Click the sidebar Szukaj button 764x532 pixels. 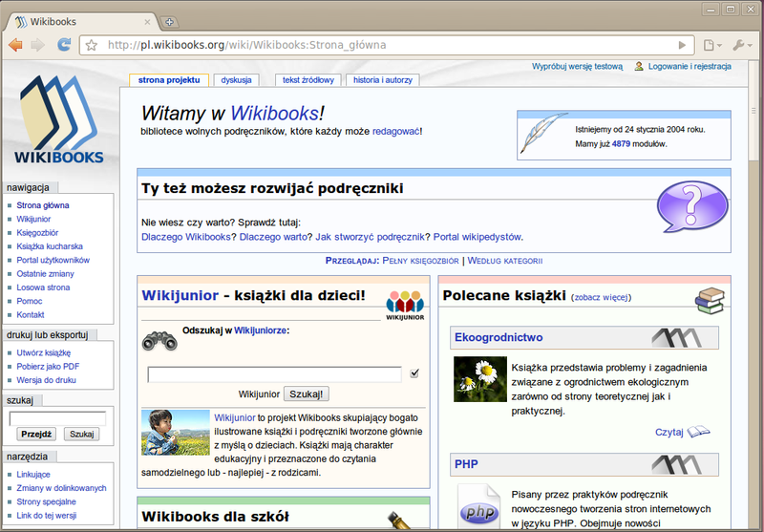point(81,434)
